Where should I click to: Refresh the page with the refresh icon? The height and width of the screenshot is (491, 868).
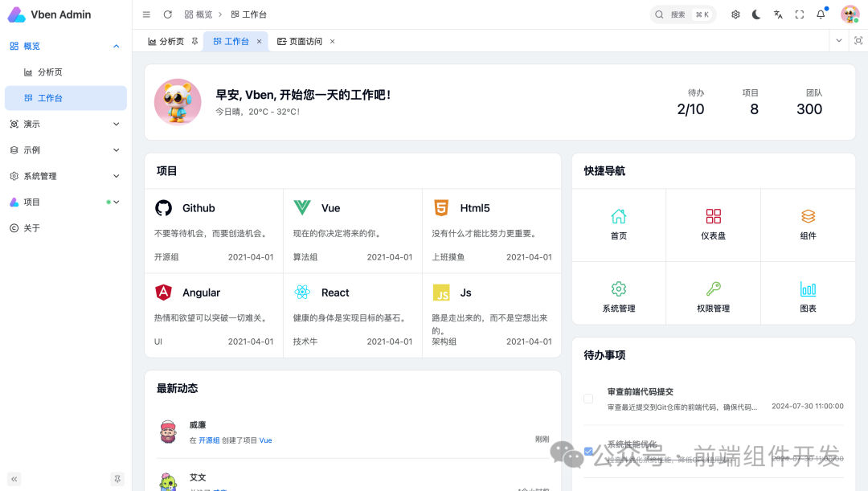click(167, 14)
